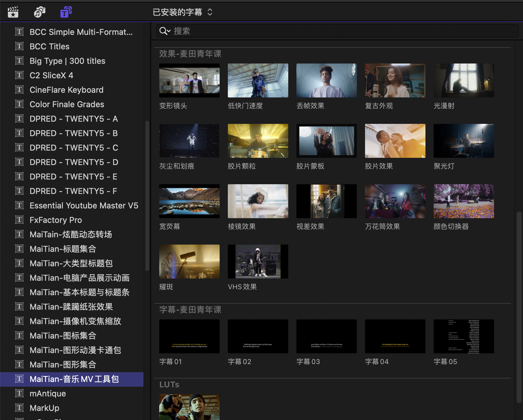Open DPRED - TWENTY5 - C category
Image resolution: width=523 pixels, height=420 pixels.
tap(72, 148)
